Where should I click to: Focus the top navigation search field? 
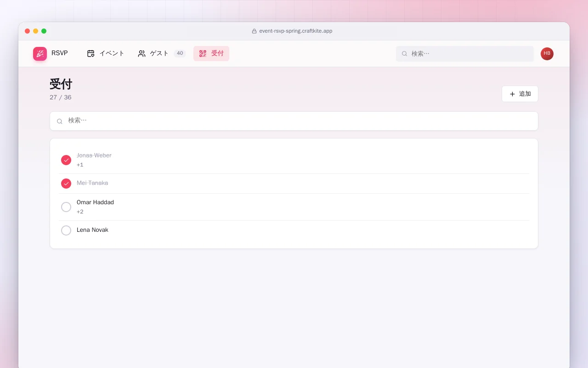click(465, 53)
